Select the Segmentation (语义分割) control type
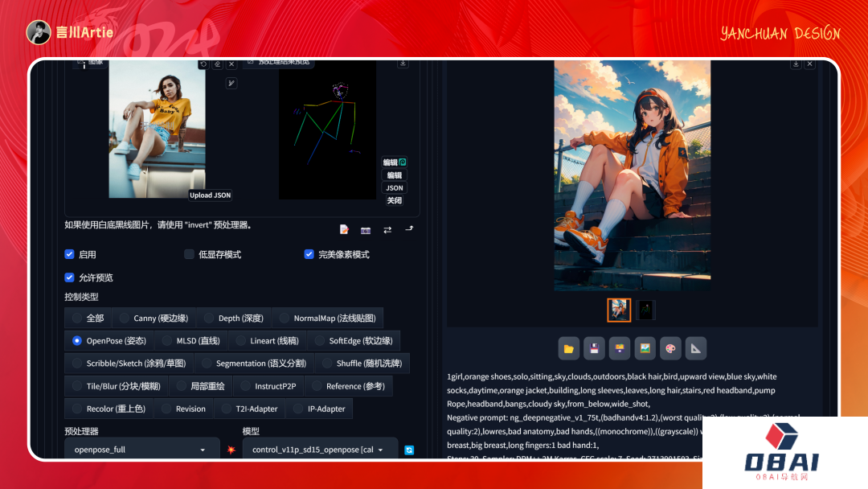Image resolution: width=868 pixels, height=489 pixels. point(254,364)
